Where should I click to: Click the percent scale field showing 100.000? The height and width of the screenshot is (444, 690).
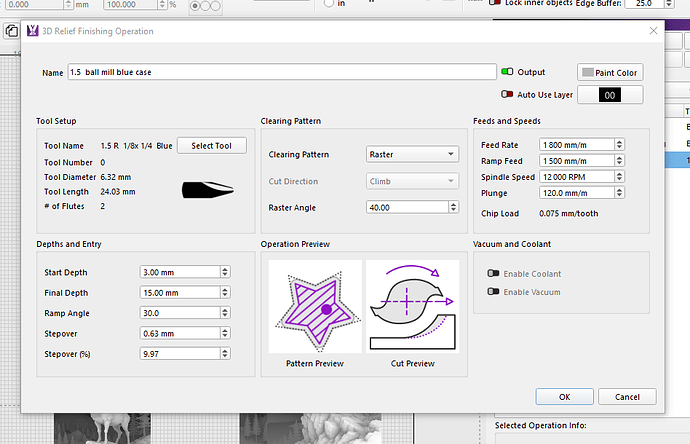131,4
